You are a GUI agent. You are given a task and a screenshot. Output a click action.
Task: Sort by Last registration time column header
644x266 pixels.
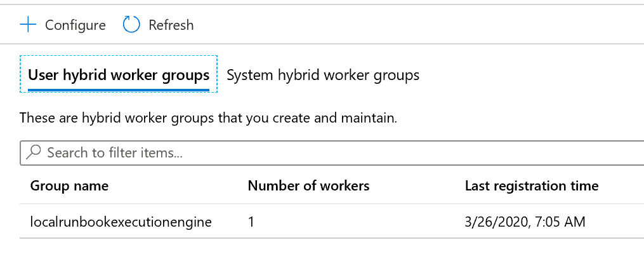(x=531, y=186)
